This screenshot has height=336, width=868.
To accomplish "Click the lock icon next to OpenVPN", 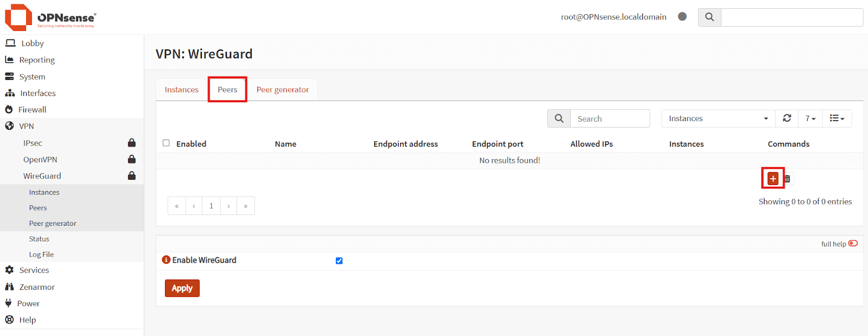I will tap(131, 160).
